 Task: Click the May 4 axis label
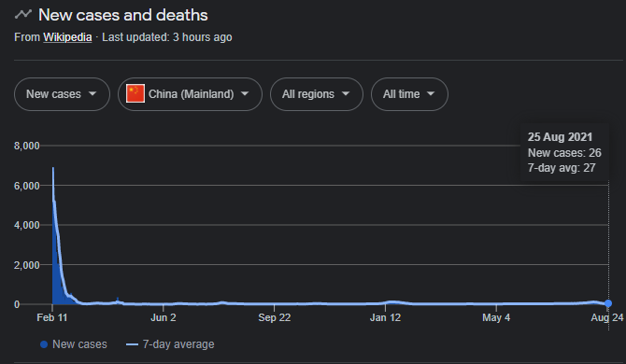(496, 317)
